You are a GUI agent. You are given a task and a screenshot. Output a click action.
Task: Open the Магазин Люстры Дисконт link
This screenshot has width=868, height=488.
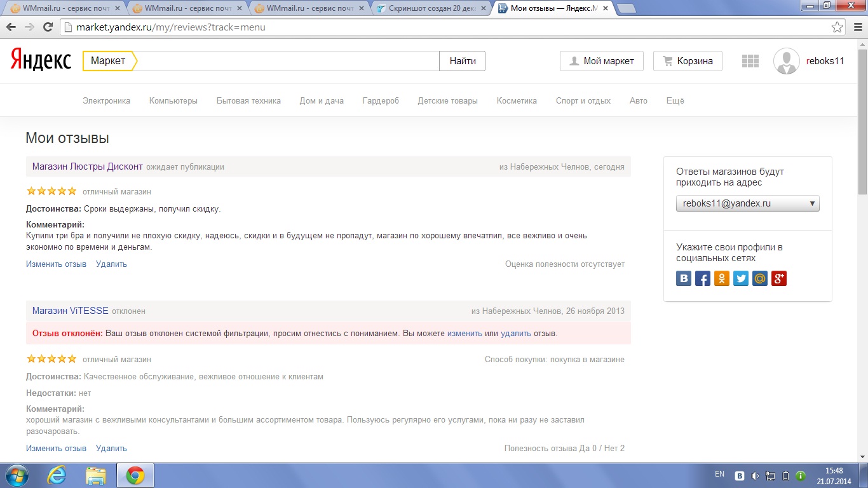pyautogui.click(x=88, y=166)
